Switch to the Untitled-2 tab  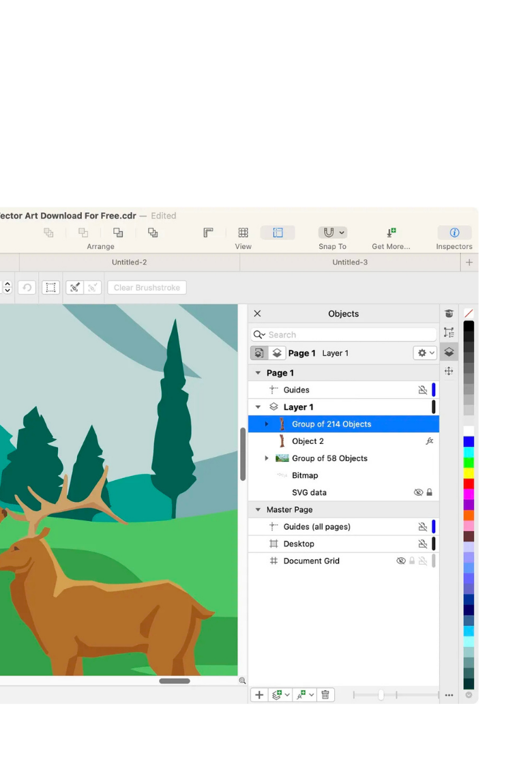coord(130,263)
